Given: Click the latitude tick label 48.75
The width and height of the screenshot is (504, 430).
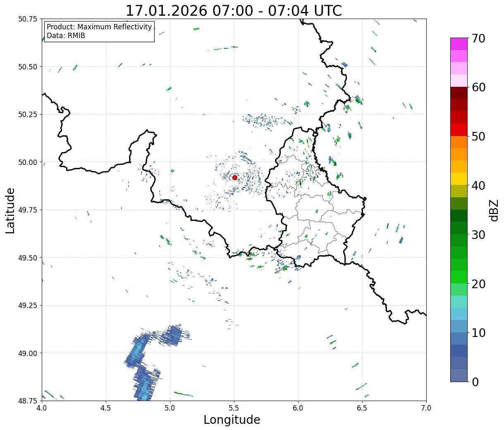Looking at the screenshot, I should point(28,401).
